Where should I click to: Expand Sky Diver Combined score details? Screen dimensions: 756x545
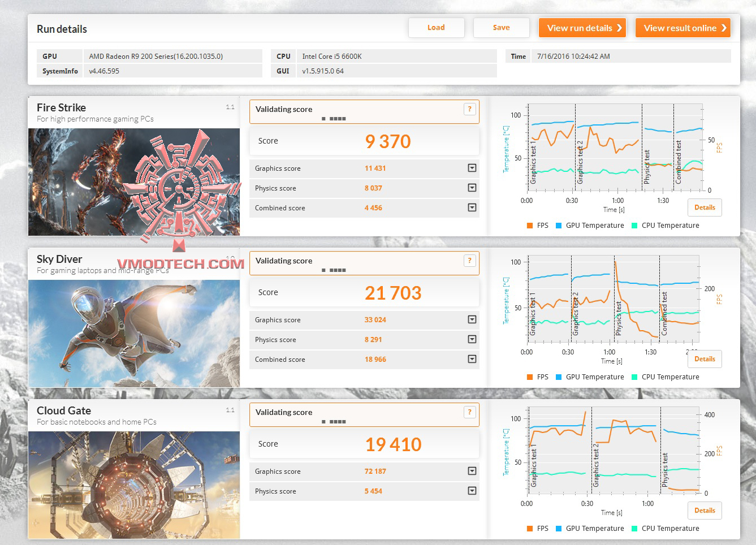tap(472, 359)
